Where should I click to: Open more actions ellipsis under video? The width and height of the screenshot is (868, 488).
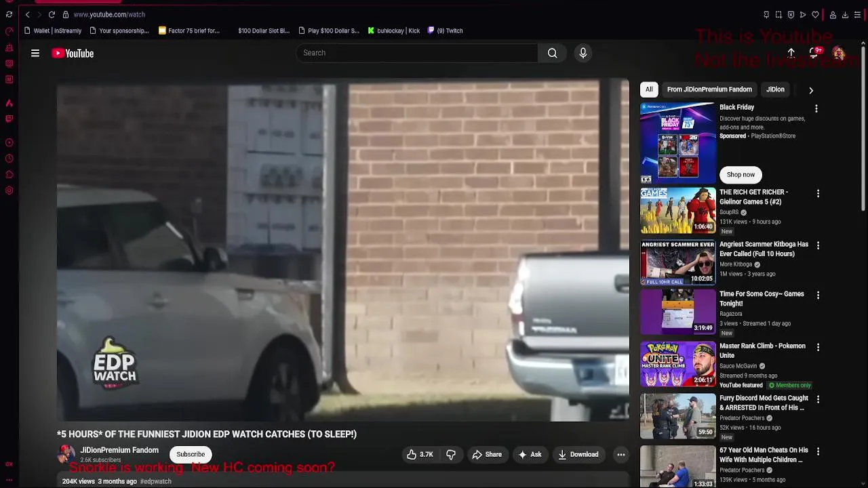tap(620, 455)
